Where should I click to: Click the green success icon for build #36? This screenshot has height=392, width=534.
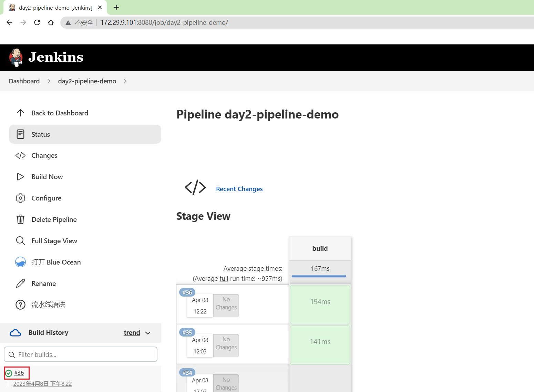tap(9, 373)
